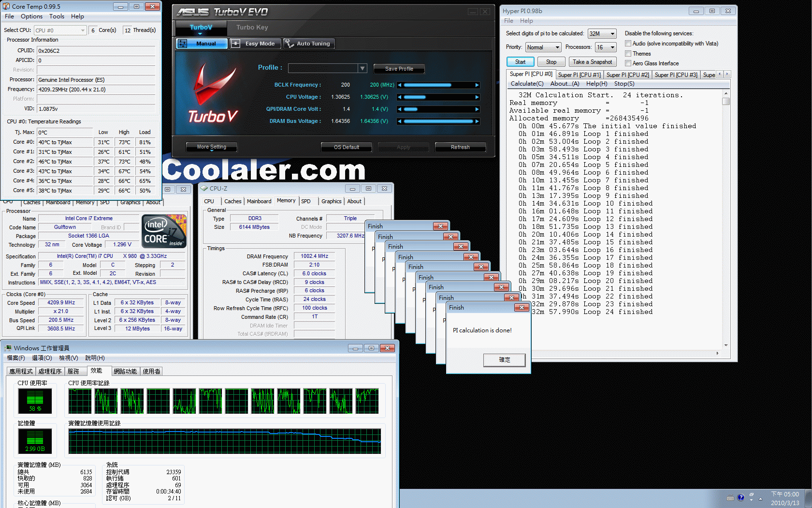Click Refresh button in TurboV
The height and width of the screenshot is (508, 812).
460,147
